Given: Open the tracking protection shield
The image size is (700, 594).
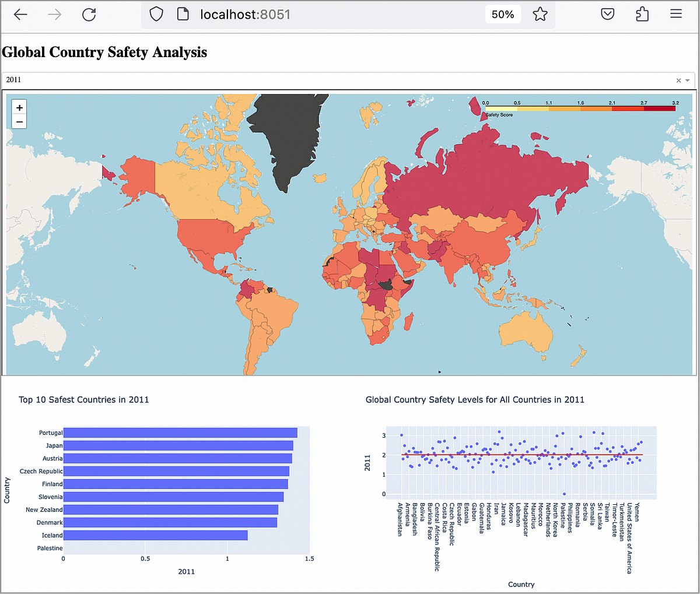Looking at the screenshot, I should [x=156, y=14].
